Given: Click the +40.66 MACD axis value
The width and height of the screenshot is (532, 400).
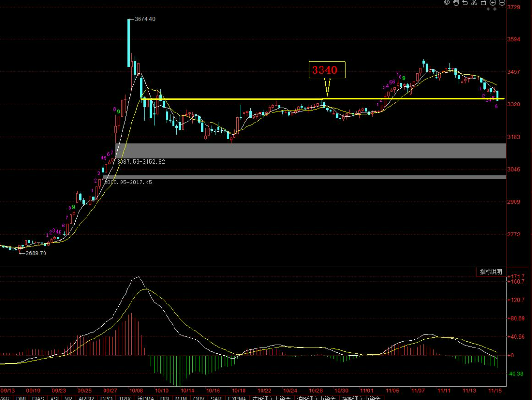Looking at the screenshot, I should pos(516,337).
